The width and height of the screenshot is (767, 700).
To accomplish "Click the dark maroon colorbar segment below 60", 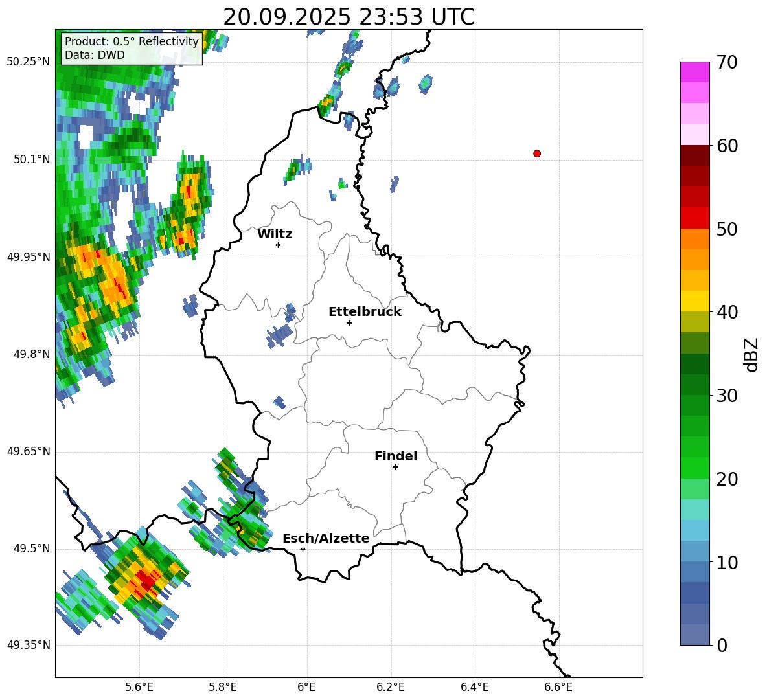I will tap(694, 156).
